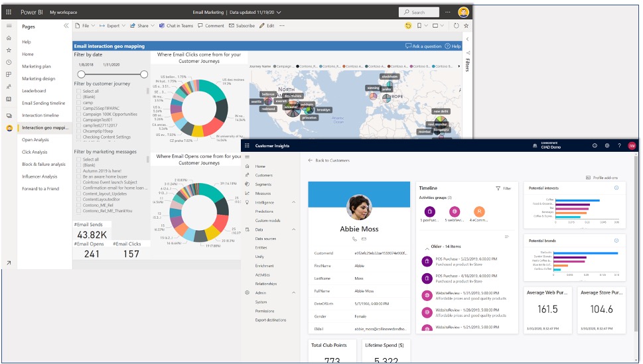Click the Chat in Teams icon

click(x=161, y=26)
